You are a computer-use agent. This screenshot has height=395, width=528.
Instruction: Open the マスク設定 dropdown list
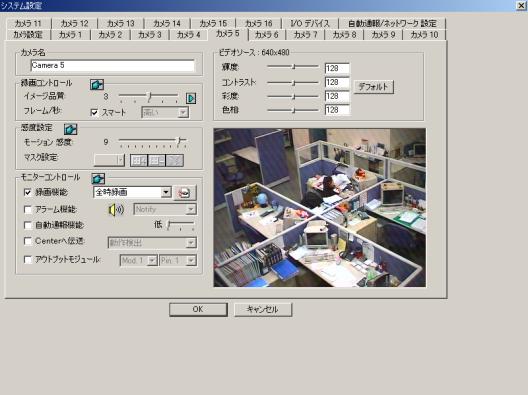tap(121, 160)
